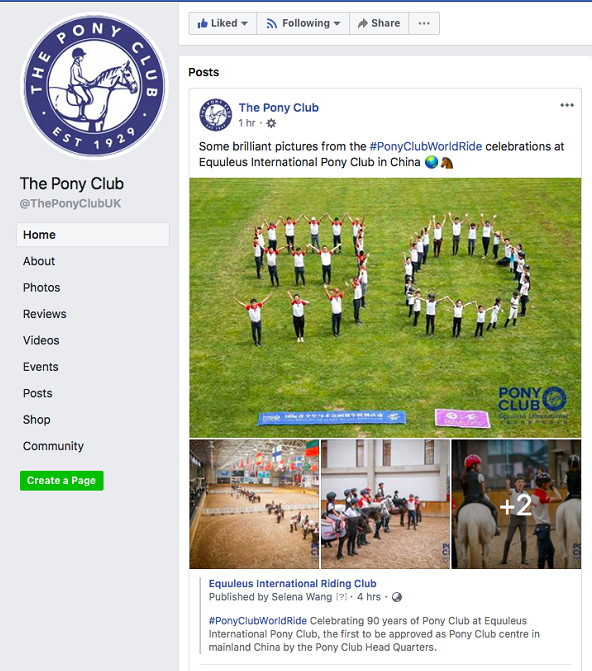Screen dimensions: 592x671
Task: Click the question mark beside Selena Wang
Action: click(341, 597)
